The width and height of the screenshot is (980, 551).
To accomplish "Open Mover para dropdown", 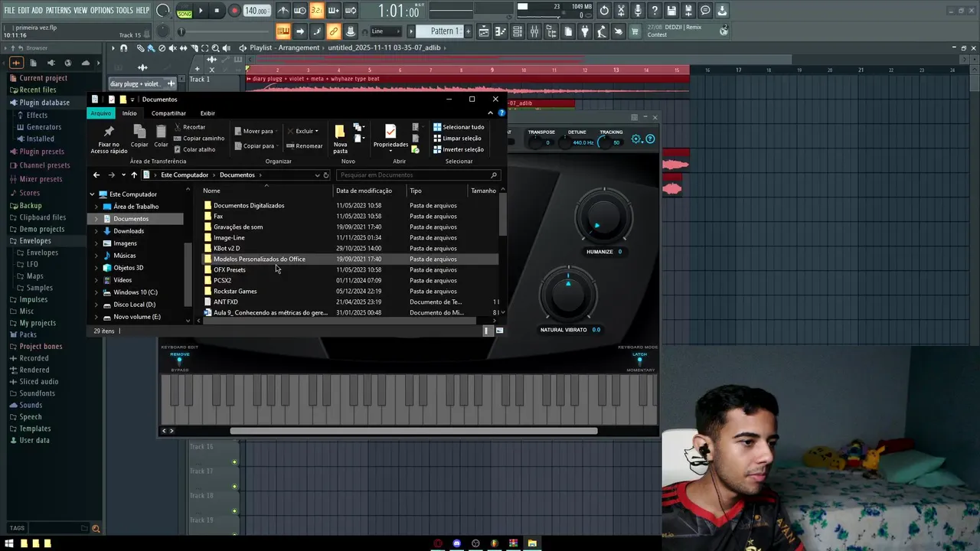I will pos(256,131).
